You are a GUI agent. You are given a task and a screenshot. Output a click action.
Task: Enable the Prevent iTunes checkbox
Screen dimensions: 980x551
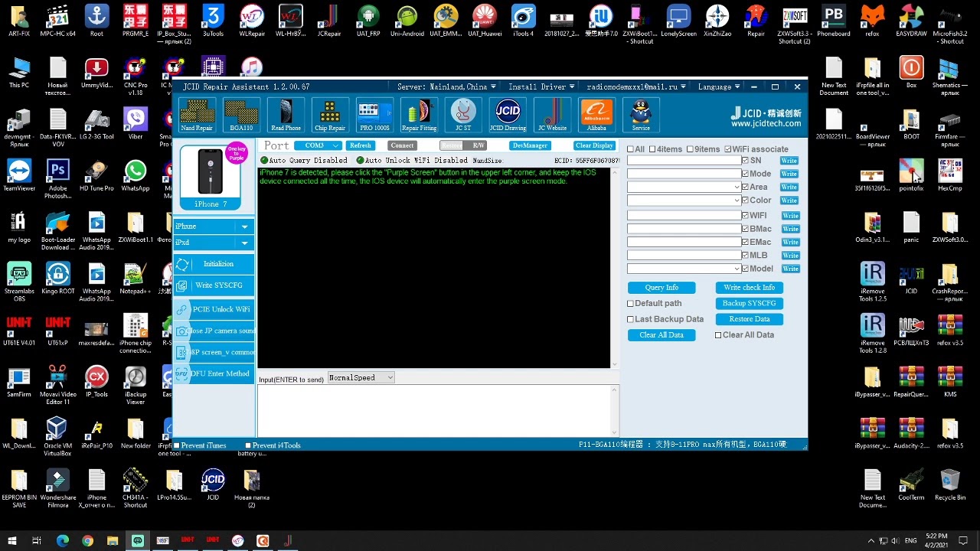177,445
